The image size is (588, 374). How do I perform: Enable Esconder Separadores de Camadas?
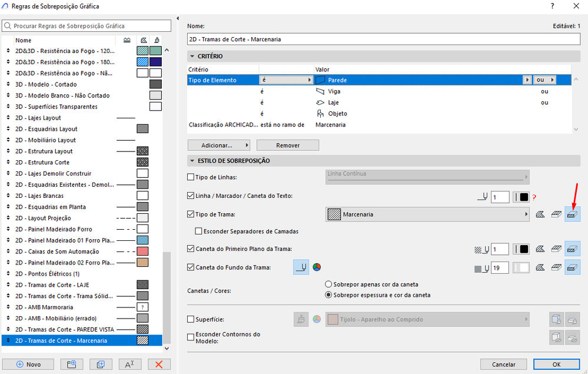198,231
